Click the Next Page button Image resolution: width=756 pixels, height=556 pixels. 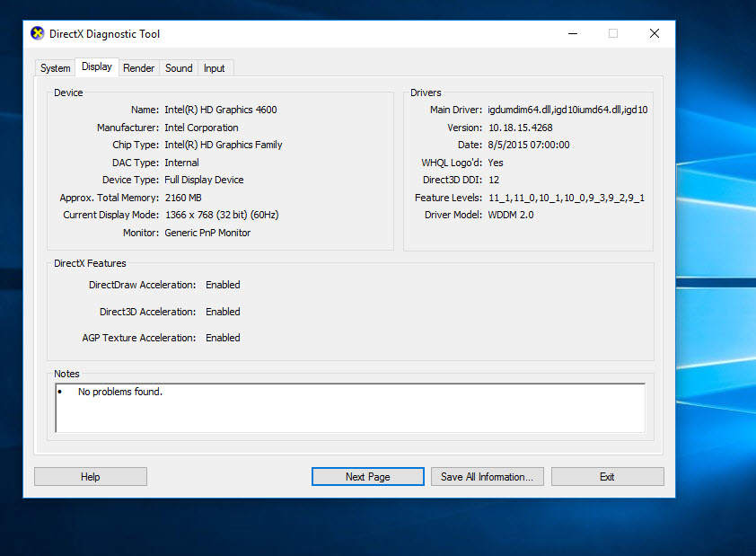[x=368, y=476]
